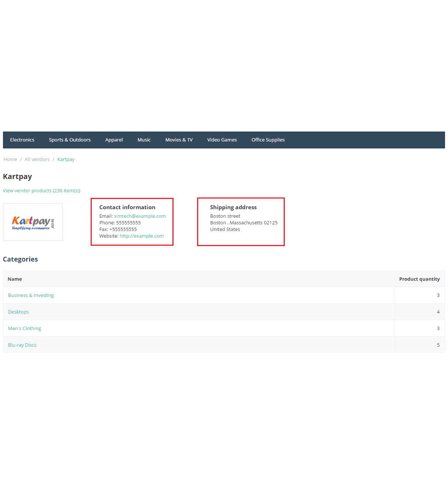Open Blu-ray Discs category link
The image size is (448, 480).
coord(22,345)
